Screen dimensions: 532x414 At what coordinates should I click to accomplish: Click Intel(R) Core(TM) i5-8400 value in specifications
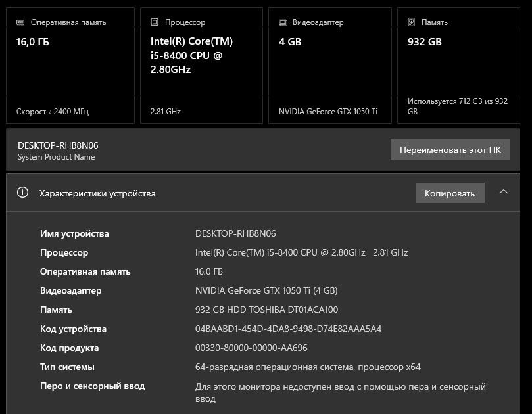point(302,252)
